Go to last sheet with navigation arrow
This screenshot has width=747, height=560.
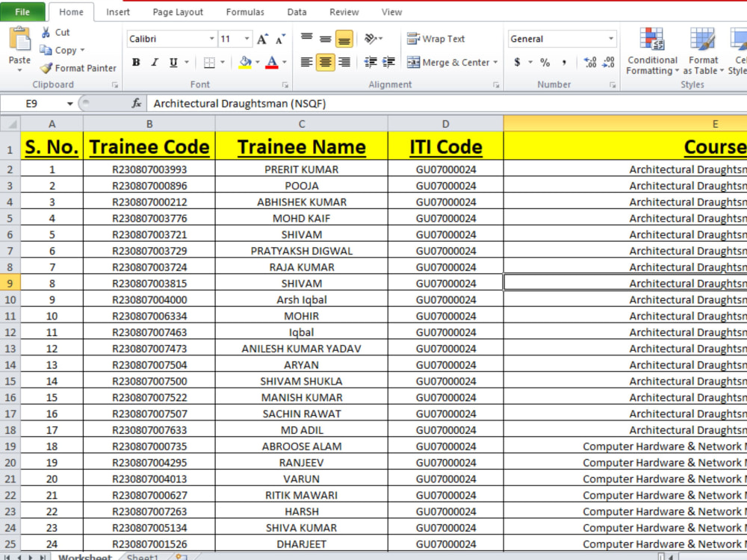click(43, 557)
